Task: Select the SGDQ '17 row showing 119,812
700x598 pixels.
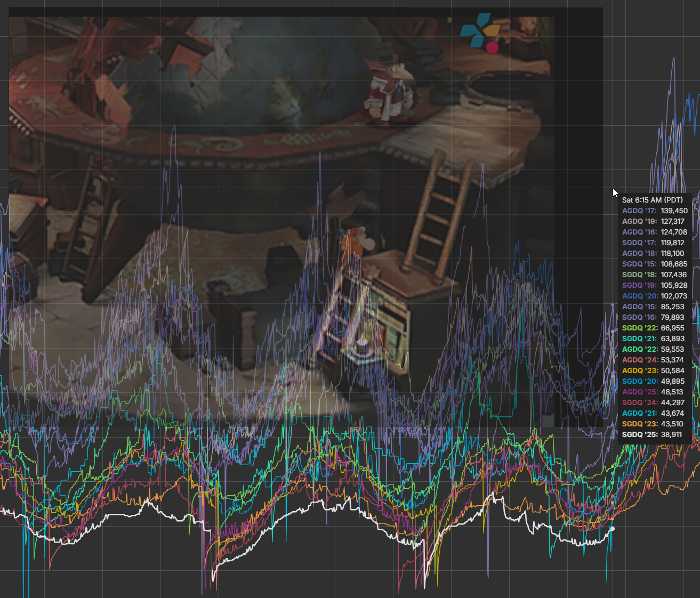Action: pyautogui.click(x=653, y=243)
